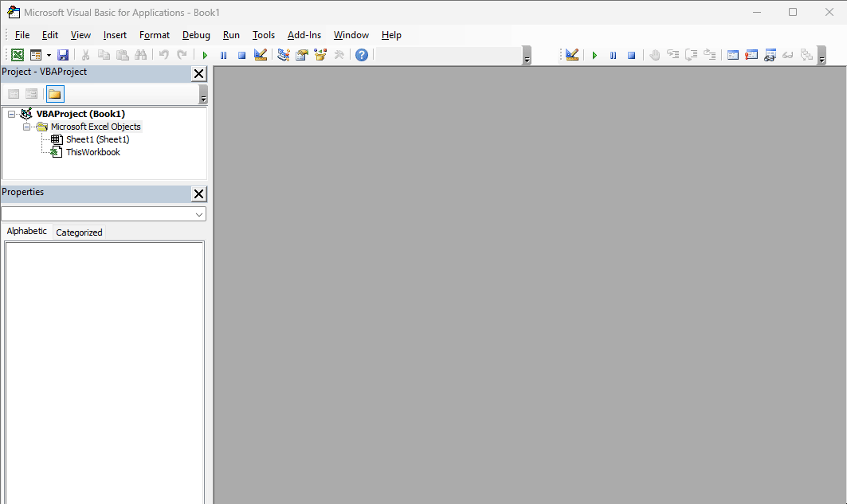Open Project Explorer toolbar icon
The image size is (847, 504).
[x=284, y=55]
